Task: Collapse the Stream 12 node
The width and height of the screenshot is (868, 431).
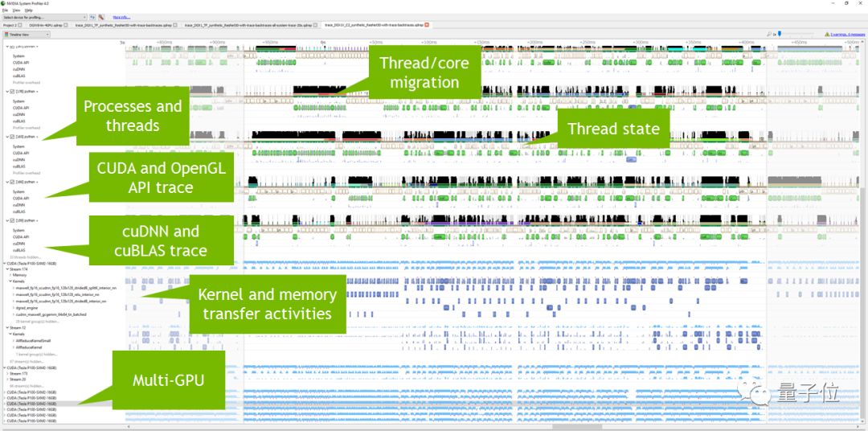Action: [x=7, y=327]
